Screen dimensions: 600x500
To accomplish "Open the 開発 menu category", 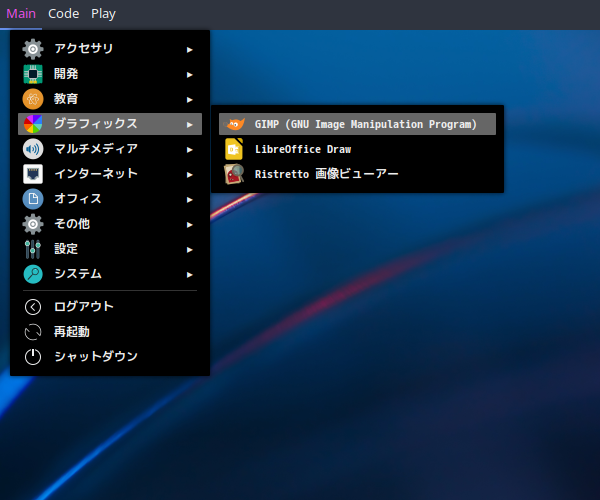I will pyautogui.click(x=110, y=74).
